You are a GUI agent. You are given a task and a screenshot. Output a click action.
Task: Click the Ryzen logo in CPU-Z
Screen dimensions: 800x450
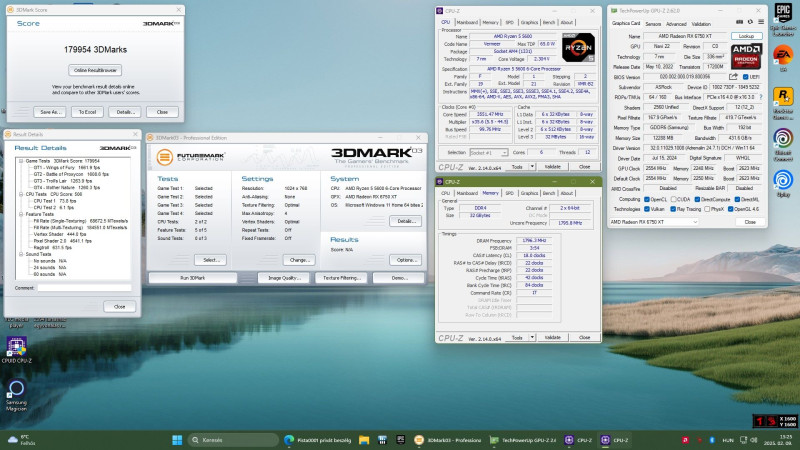(578, 47)
